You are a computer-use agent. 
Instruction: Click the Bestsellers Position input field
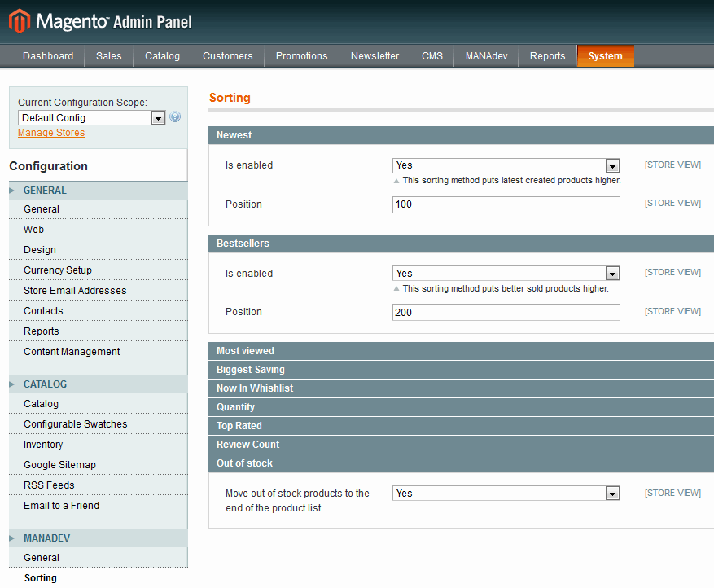pos(506,313)
